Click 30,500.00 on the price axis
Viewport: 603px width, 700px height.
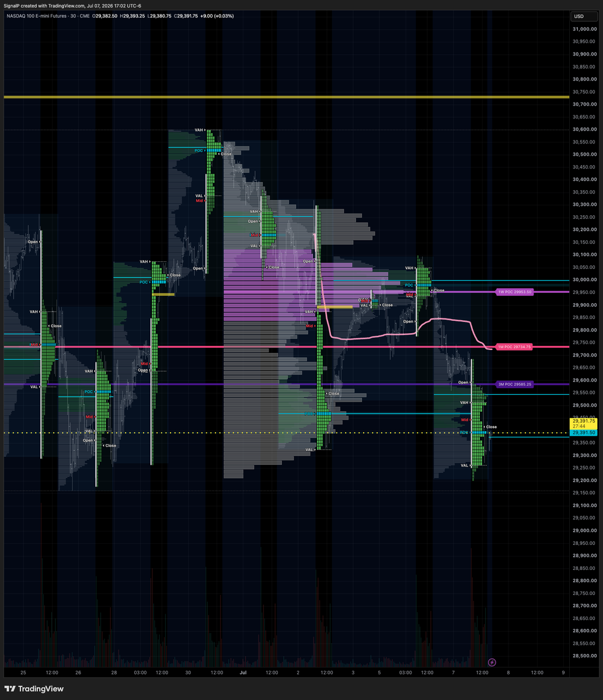pyautogui.click(x=584, y=155)
